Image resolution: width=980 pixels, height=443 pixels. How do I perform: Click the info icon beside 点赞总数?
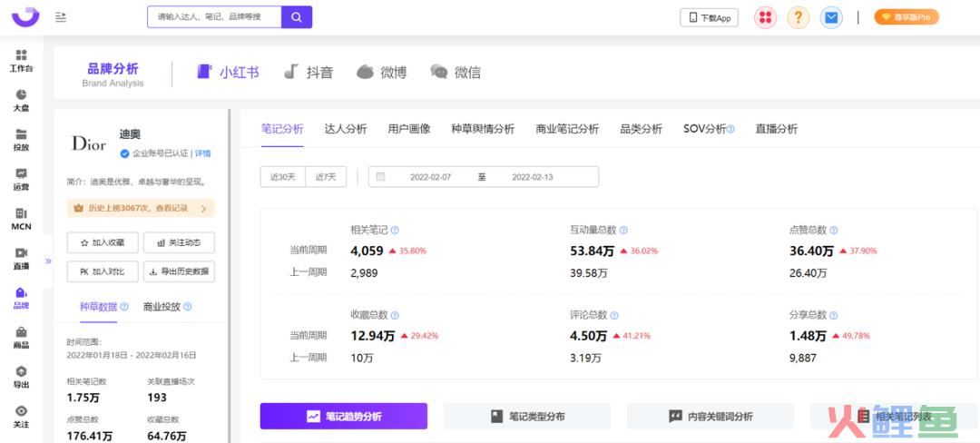[833, 230]
